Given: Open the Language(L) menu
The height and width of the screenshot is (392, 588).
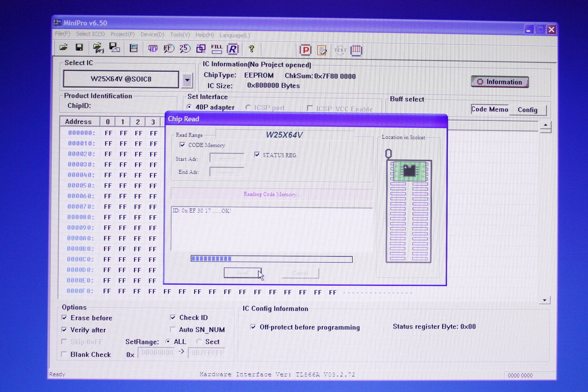Looking at the screenshot, I should click(x=234, y=35).
